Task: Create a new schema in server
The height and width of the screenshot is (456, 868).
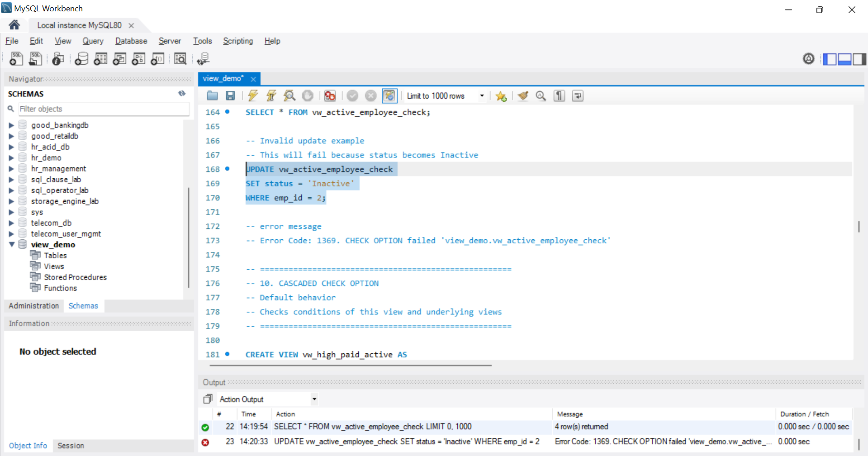Action: point(81,59)
